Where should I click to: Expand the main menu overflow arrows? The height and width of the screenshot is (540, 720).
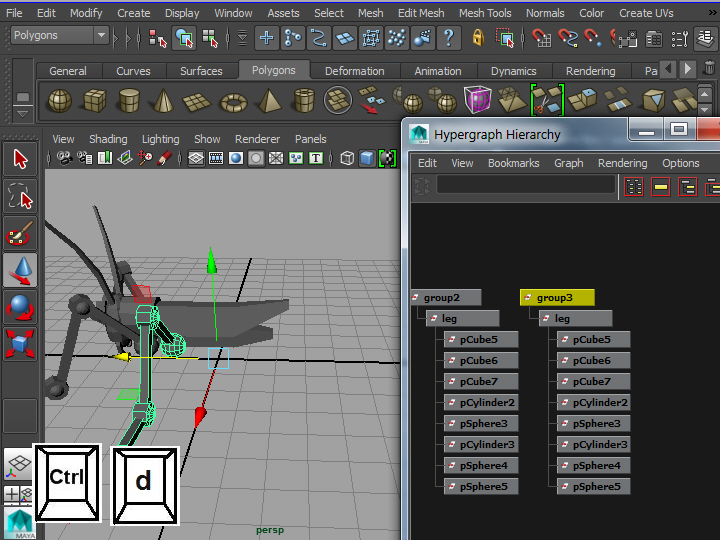[713, 13]
